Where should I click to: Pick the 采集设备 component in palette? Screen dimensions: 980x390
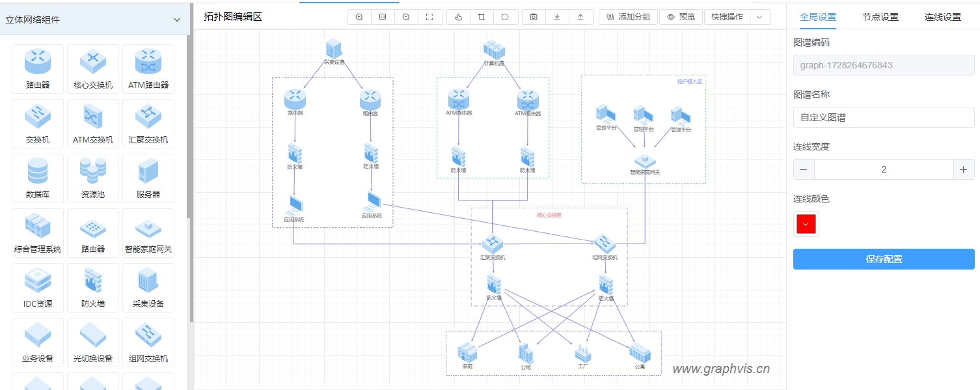pos(148,288)
